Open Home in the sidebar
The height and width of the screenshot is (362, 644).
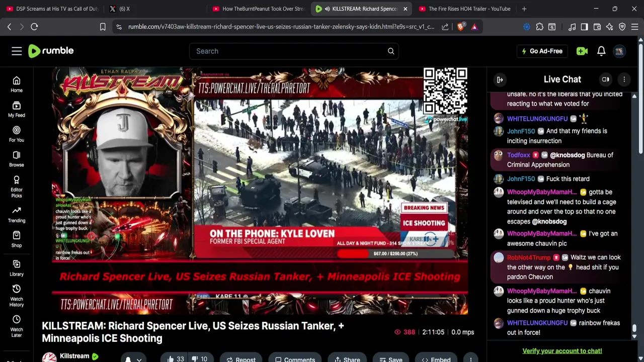[x=17, y=84]
